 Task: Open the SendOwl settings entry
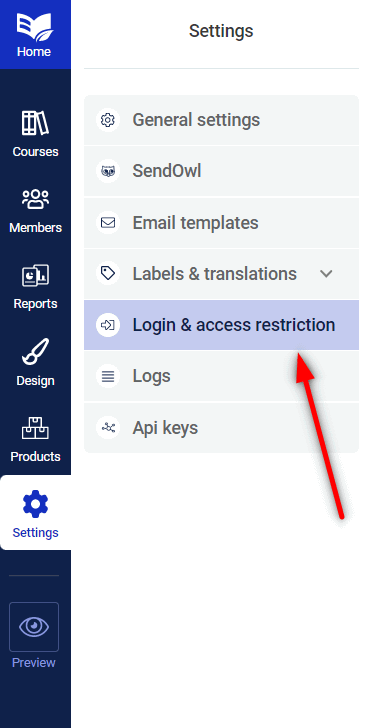(222, 171)
